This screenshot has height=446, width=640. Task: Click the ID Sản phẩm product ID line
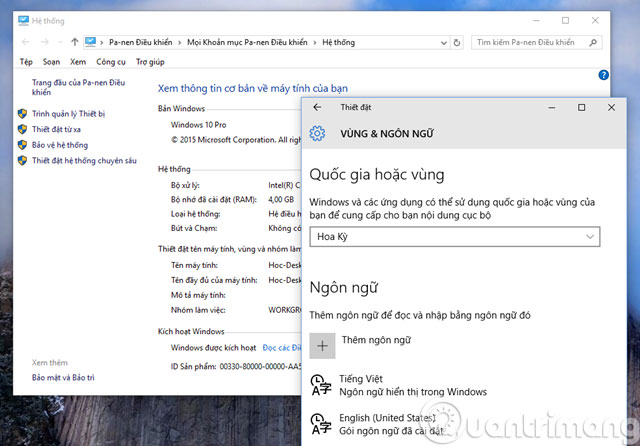236,366
